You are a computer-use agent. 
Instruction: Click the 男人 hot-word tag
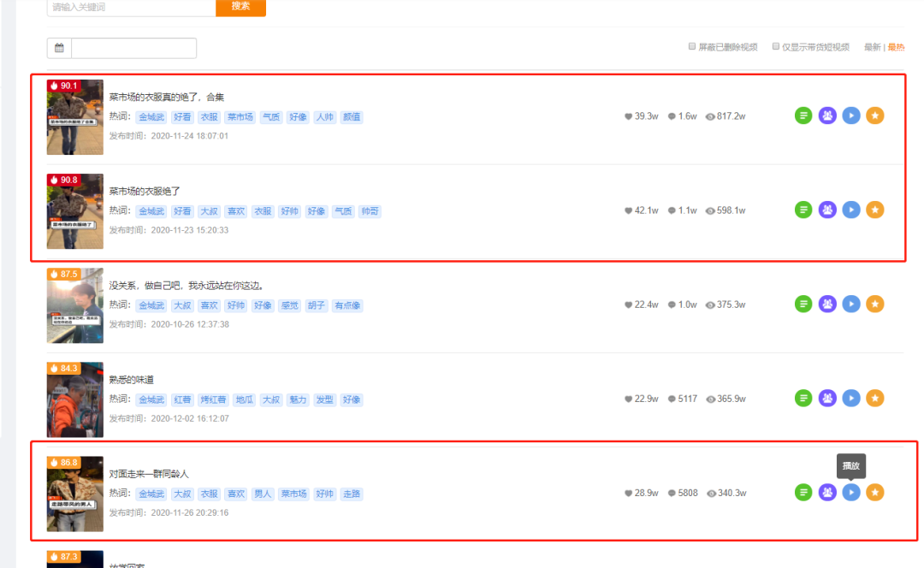[x=263, y=494]
